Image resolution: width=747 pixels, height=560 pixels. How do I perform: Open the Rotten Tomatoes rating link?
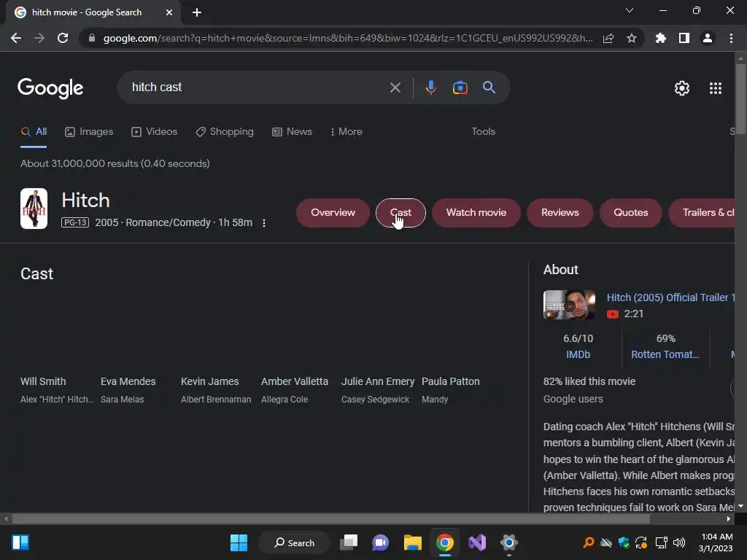pyautogui.click(x=665, y=355)
